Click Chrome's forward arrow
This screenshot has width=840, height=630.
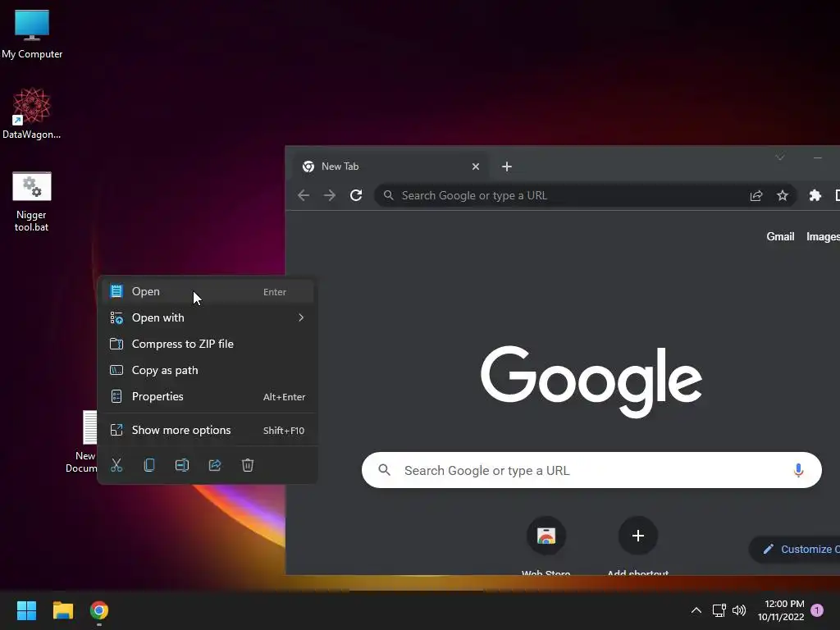(x=330, y=195)
